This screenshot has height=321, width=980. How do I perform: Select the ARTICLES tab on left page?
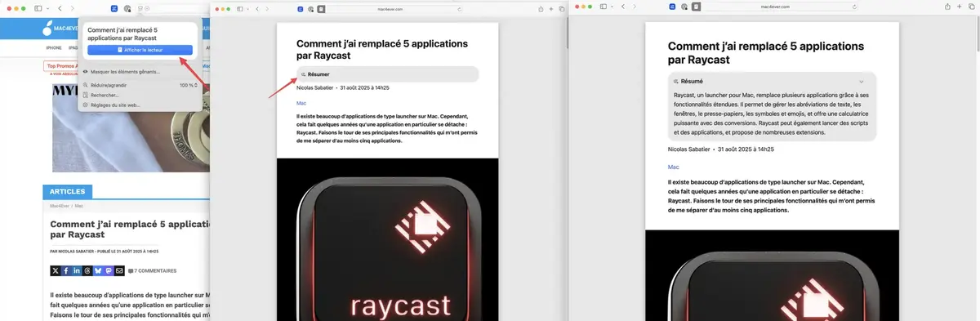pos(68,193)
